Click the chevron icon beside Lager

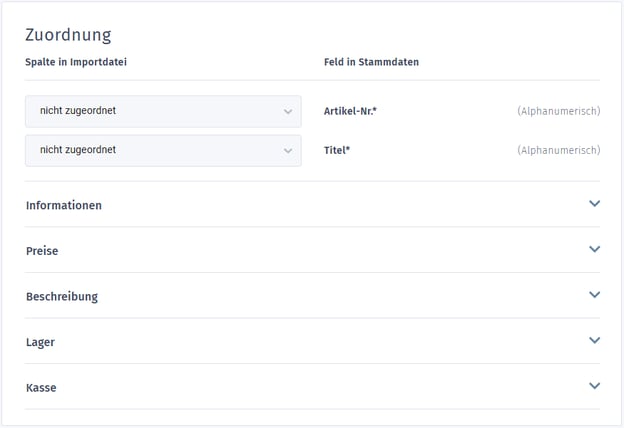point(594,341)
